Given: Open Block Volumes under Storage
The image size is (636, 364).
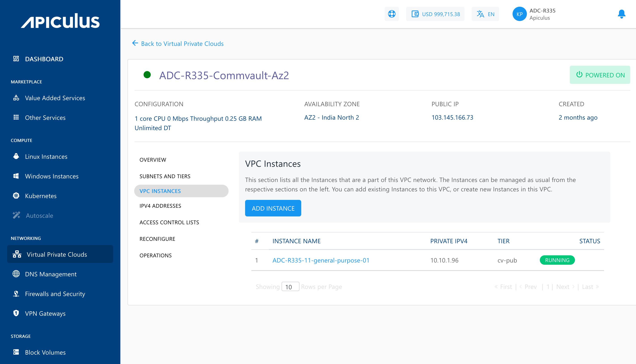Looking at the screenshot, I should pyautogui.click(x=45, y=352).
